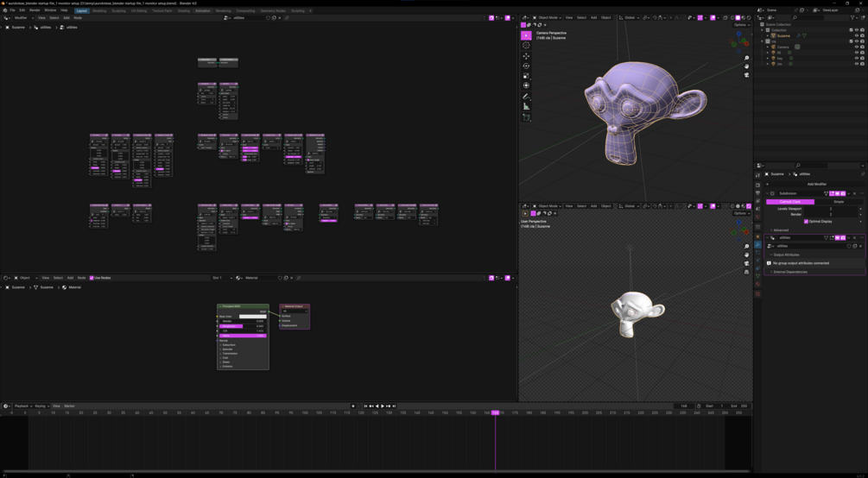Toggle camera view gizmo in upper viewport

pos(747,75)
